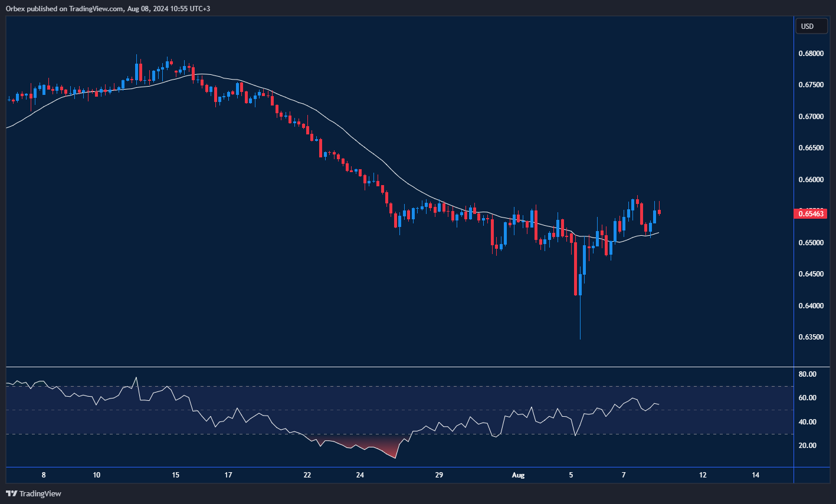This screenshot has height=504, width=836.
Task: Select the 0.64500 price axis label
Action: (x=811, y=274)
